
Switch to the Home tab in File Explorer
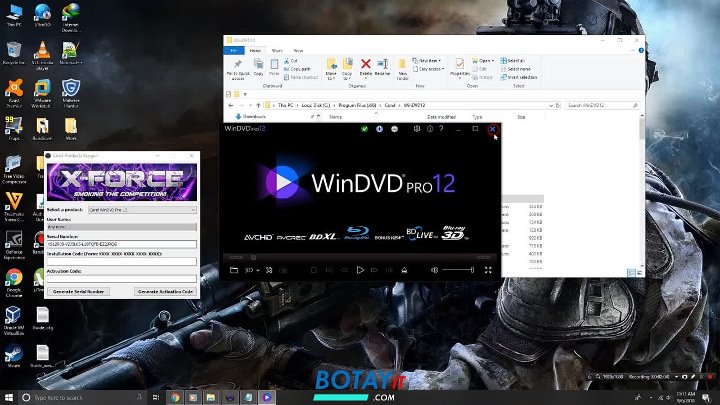coord(255,51)
